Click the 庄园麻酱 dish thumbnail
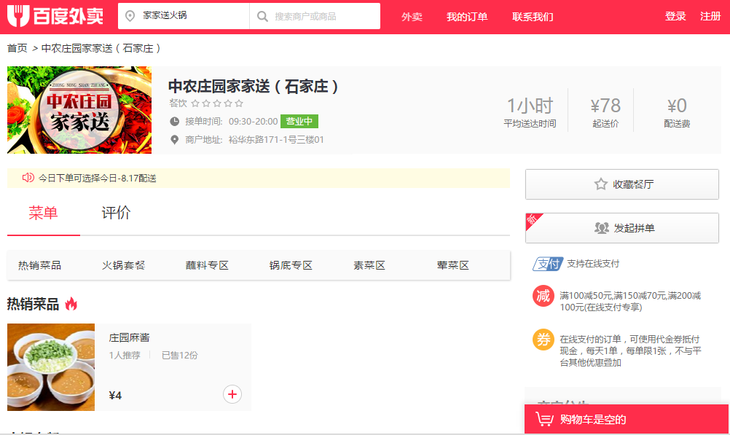Image resolution: width=730 pixels, height=435 pixels. click(51, 367)
